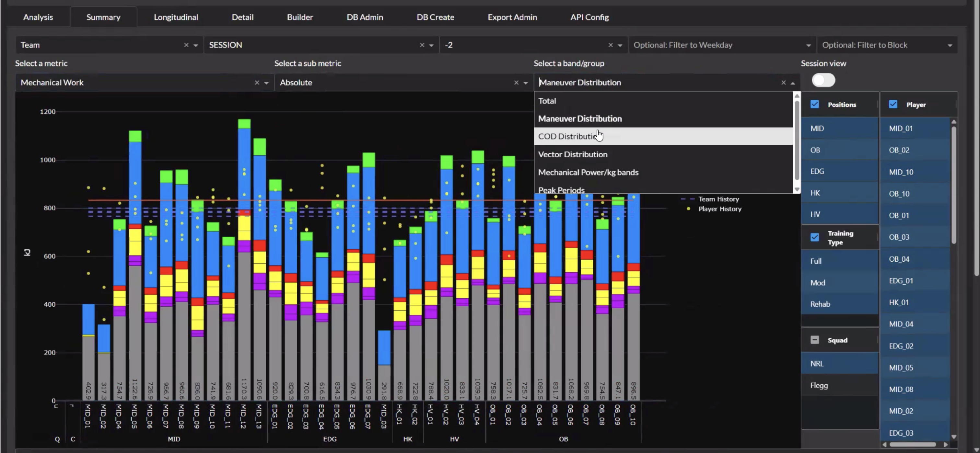Image resolution: width=980 pixels, height=453 pixels.
Task: Clear the -2 day filter value
Action: (x=610, y=45)
